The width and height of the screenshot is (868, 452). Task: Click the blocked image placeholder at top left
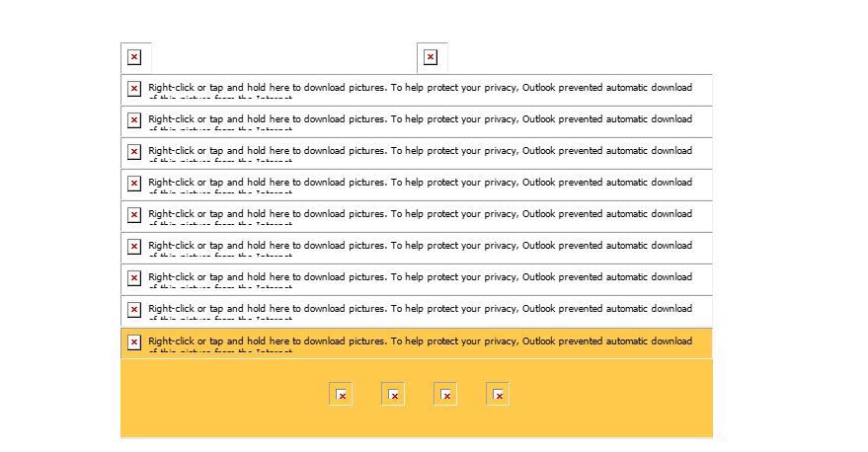(134, 57)
